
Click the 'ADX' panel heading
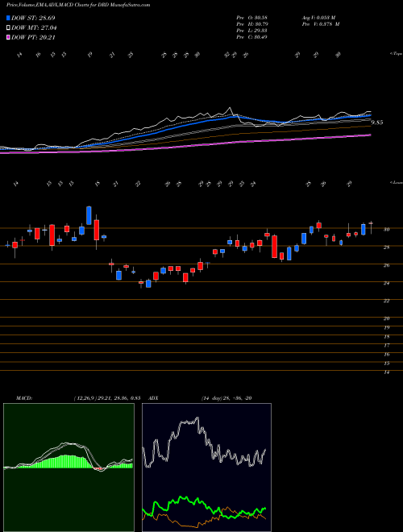click(155, 398)
